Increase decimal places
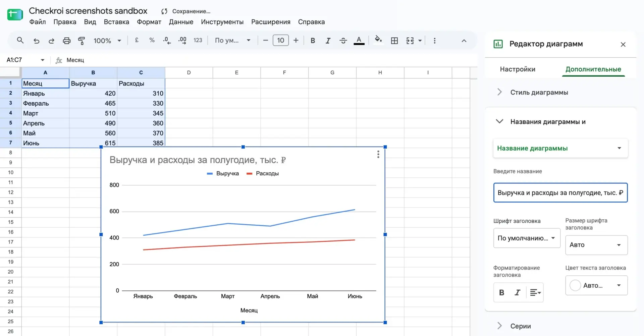 [x=182, y=41]
